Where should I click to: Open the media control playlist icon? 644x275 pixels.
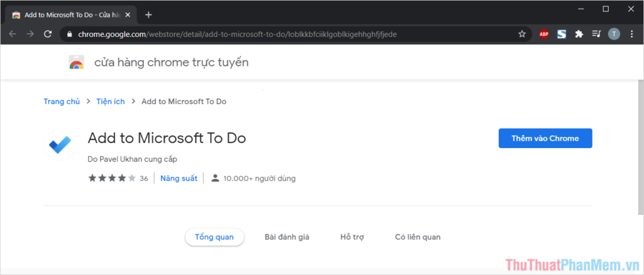point(596,34)
